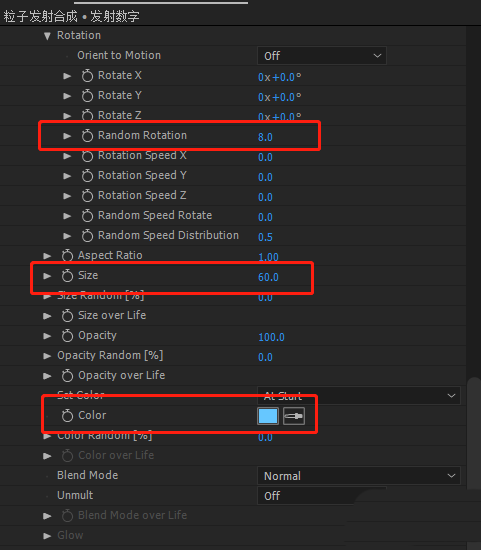Enable Aspect Ratio stopwatch
Image resolution: width=481 pixels, height=550 pixels.
(67, 255)
